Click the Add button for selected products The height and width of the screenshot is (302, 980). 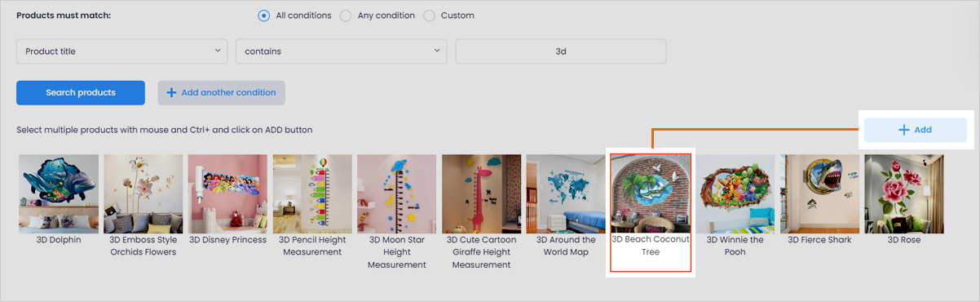tap(915, 130)
